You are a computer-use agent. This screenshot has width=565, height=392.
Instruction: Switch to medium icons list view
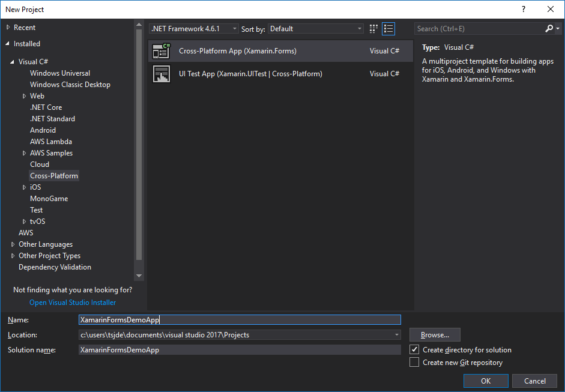pos(388,29)
